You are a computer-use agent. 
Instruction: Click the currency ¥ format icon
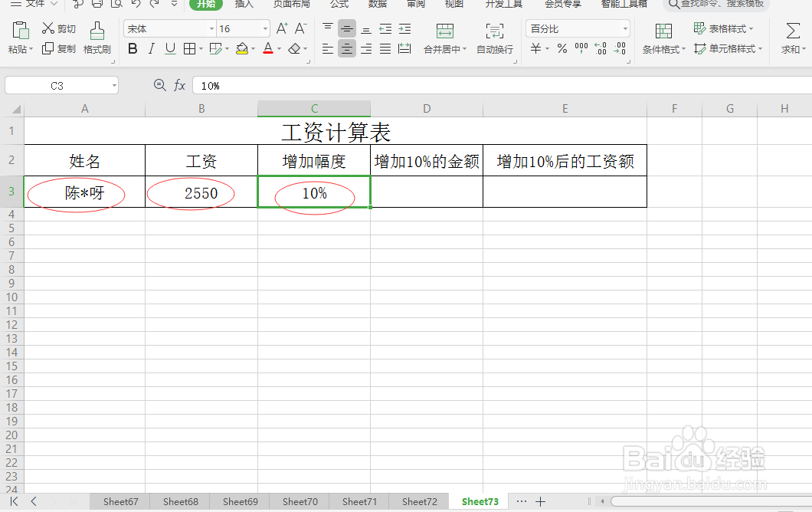pyautogui.click(x=536, y=49)
